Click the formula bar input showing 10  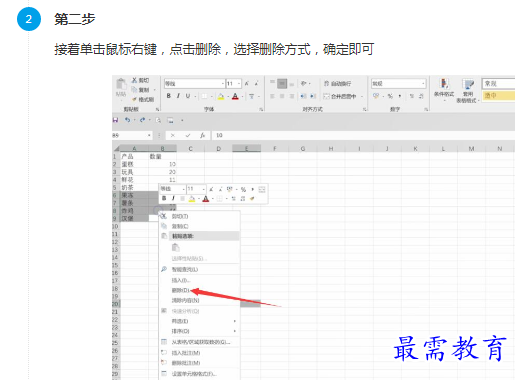pyautogui.click(x=363, y=135)
